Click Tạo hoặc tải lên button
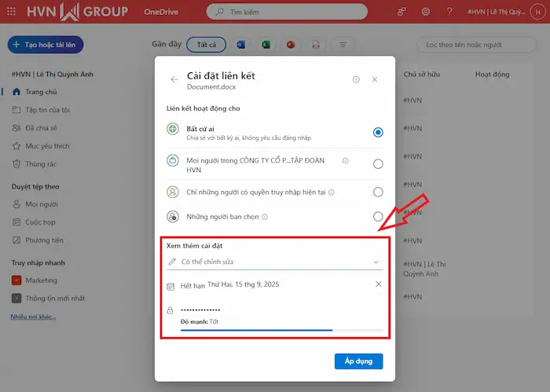 tap(46, 45)
